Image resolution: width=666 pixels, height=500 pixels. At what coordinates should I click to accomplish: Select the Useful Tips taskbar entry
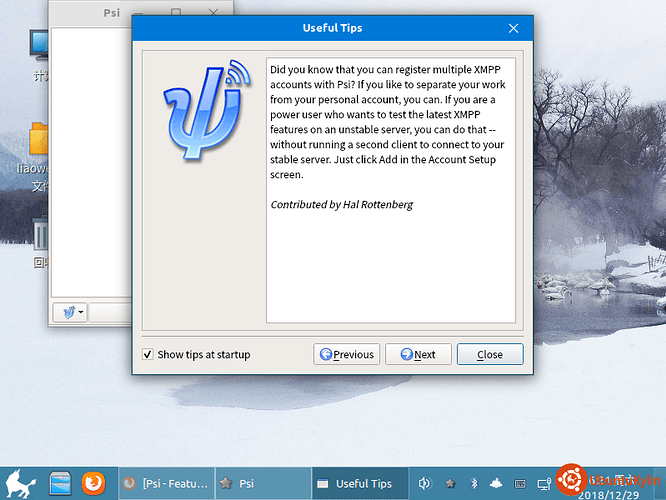[360, 483]
